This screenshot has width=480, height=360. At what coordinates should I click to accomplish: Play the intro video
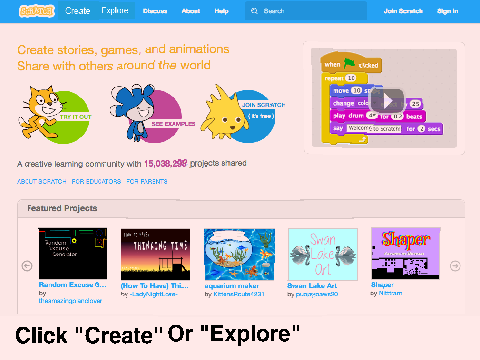pyautogui.click(x=388, y=101)
